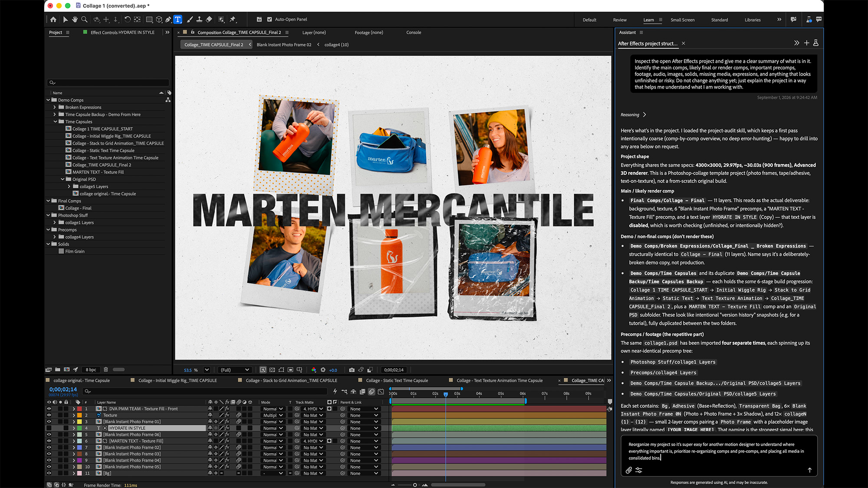Show the HYDRATE IN STYLE layer
Image resolution: width=868 pixels, height=488 pixels.
pos(49,428)
